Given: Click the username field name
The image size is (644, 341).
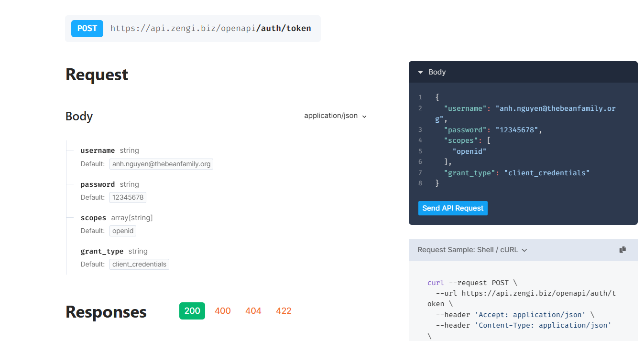Looking at the screenshot, I should [98, 150].
